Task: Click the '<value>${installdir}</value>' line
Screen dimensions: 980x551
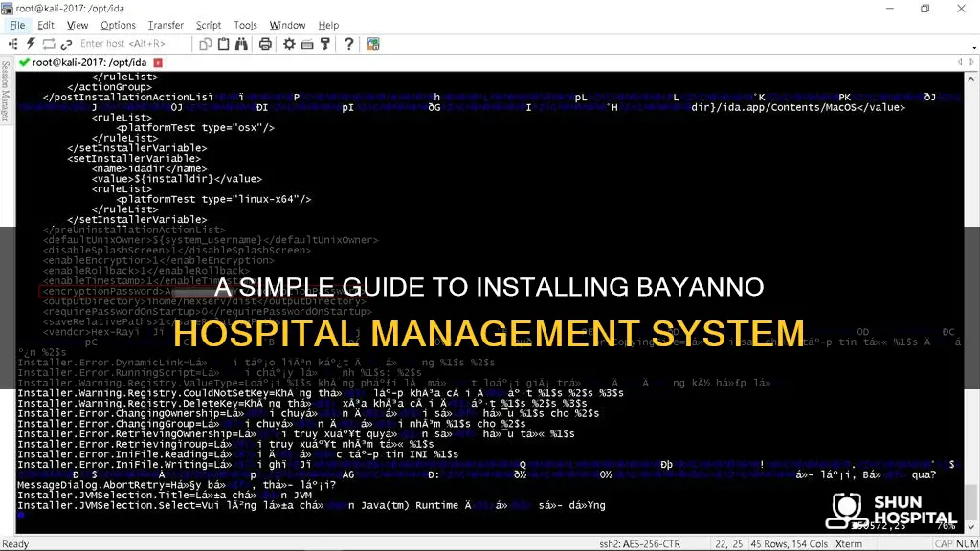Action: tap(177, 179)
